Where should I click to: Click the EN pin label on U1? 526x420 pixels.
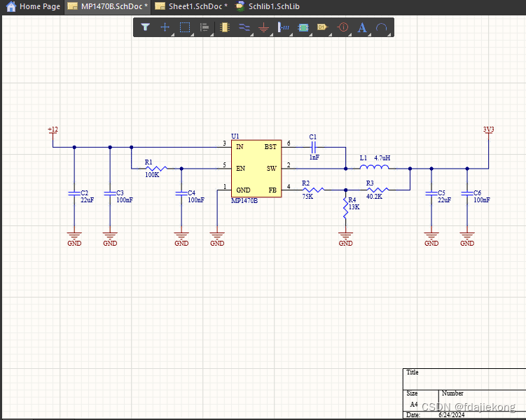tap(240, 168)
